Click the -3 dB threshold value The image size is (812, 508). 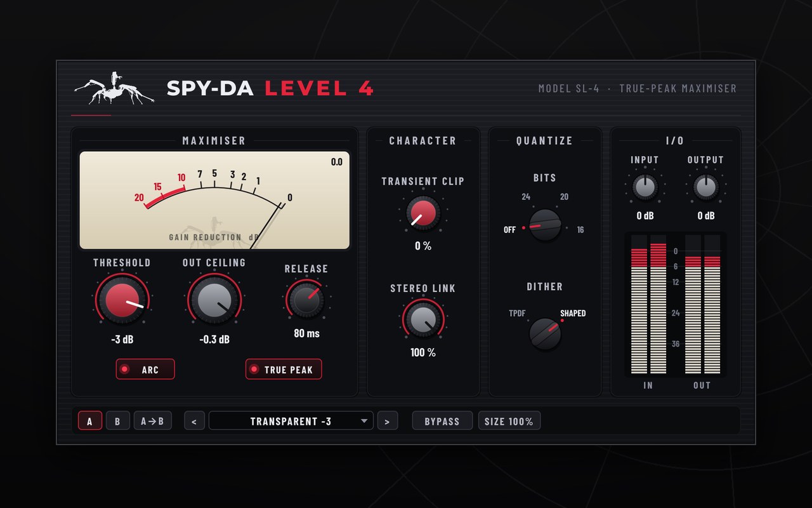[122, 339]
